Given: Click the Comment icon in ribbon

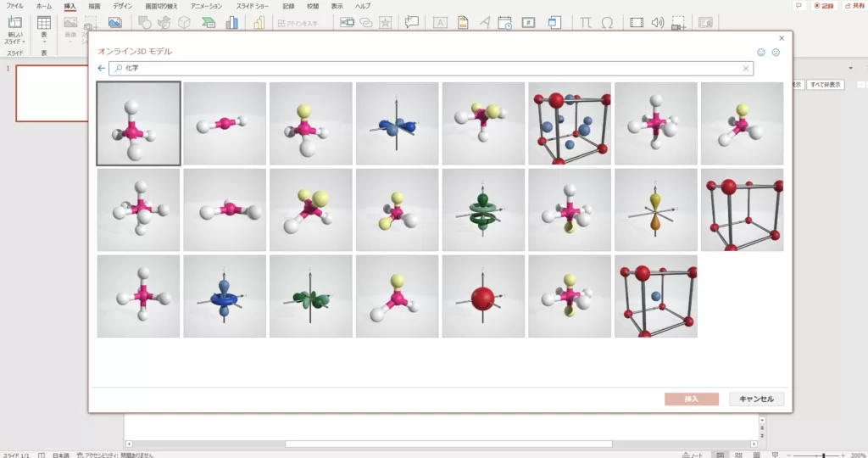Looking at the screenshot, I should [412, 23].
